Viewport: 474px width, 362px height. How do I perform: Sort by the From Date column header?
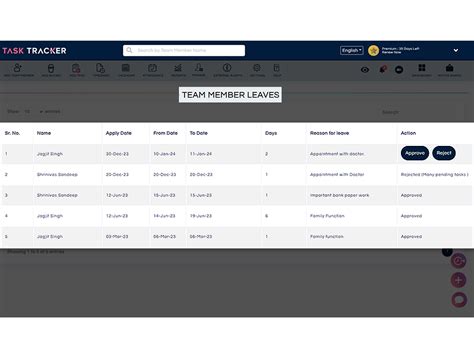165,133
